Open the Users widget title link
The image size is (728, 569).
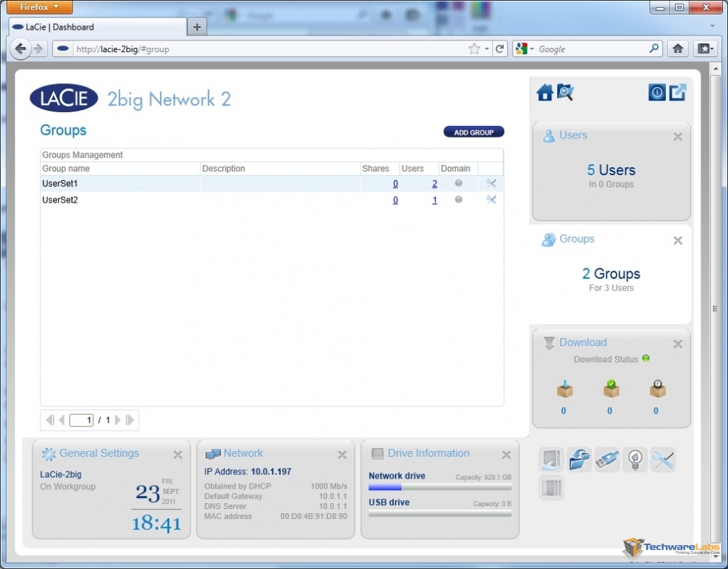573,135
